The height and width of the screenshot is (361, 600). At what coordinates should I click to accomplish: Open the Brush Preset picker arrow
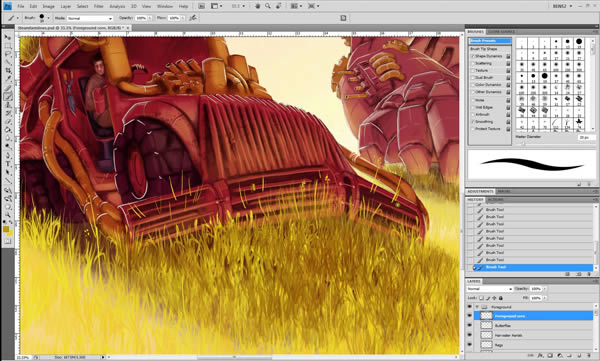click(x=48, y=18)
